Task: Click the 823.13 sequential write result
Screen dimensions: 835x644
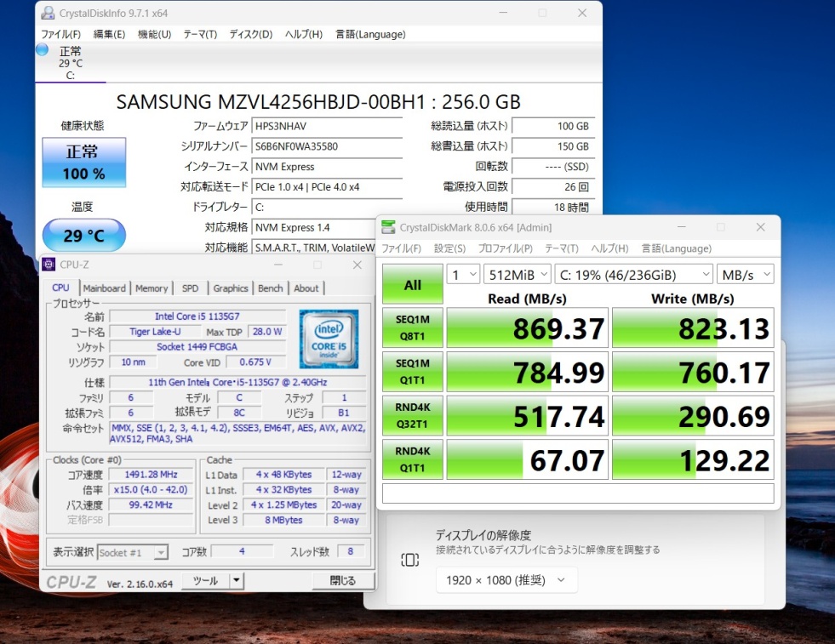Action: tap(693, 328)
